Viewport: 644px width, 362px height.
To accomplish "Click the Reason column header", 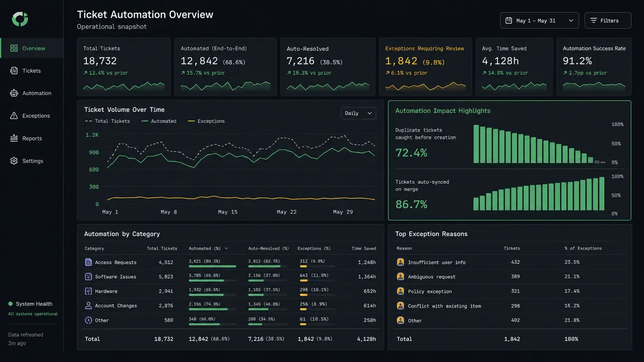I will pos(404,249).
